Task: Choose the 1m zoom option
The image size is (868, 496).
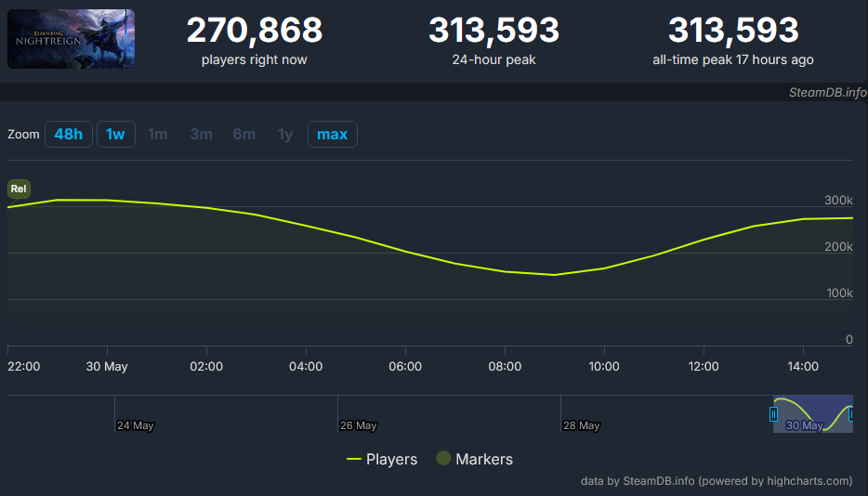Action: tap(158, 135)
